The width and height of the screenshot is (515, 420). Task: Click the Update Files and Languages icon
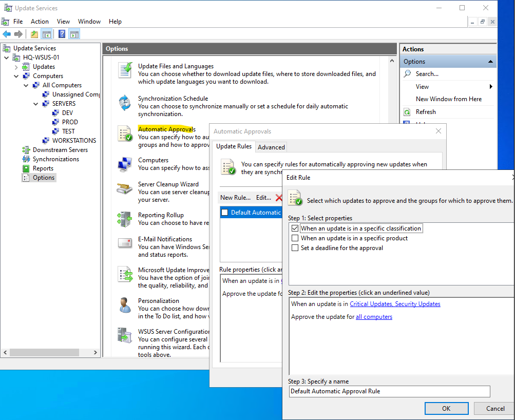pyautogui.click(x=125, y=70)
